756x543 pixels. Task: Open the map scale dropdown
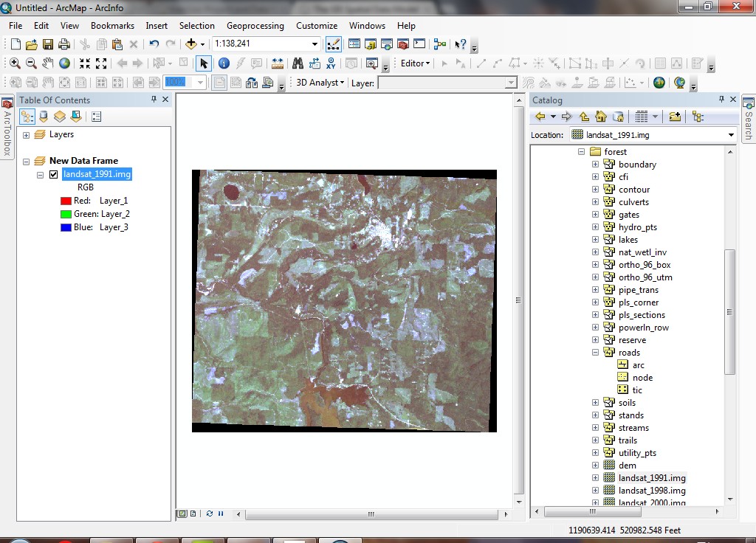[315, 44]
